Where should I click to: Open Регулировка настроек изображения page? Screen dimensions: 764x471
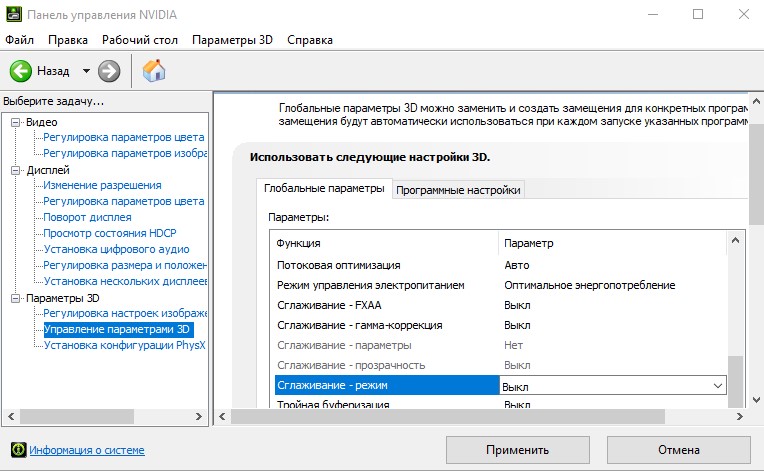(x=125, y=313)
